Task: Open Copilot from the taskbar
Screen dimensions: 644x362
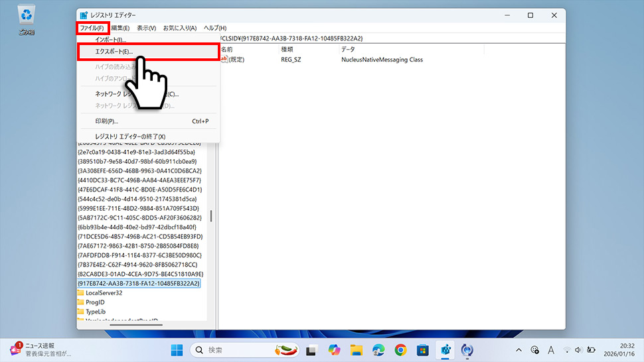Action: point(334,349)
